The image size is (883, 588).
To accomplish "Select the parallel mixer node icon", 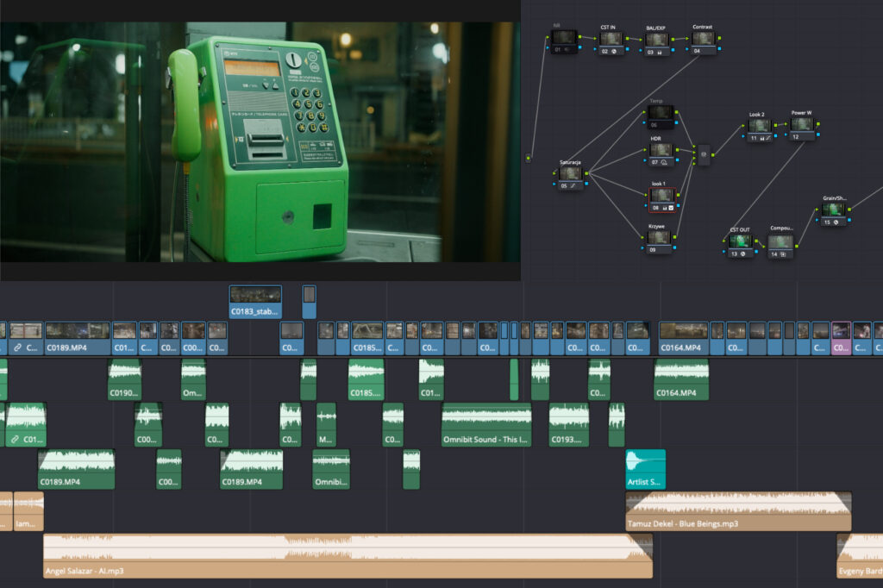I will tap(703, 155).
